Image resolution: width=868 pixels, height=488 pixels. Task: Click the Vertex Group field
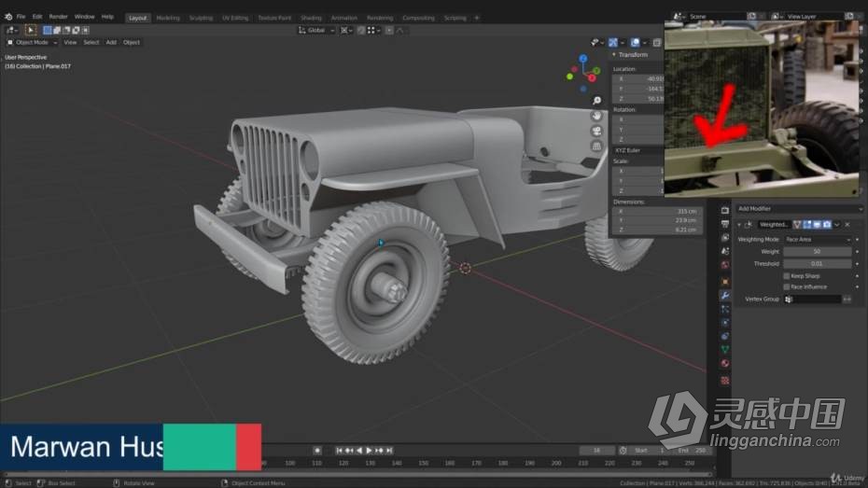point(812,300)
